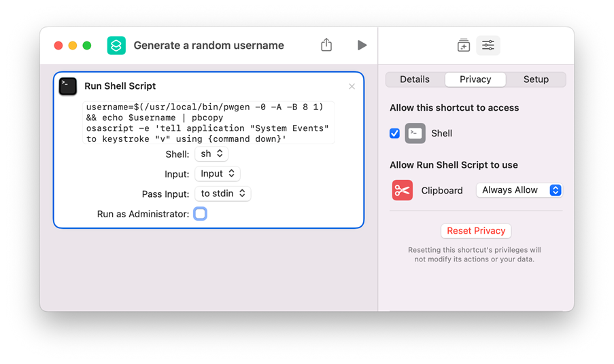This screenshot has width=614, height=364.
Task: Select the Privacy tab
Action: pyautogui.click(x=475, y=79)
